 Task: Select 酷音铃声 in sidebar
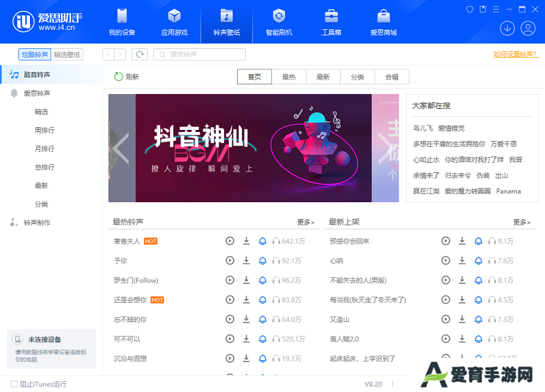tap(51, 74)
